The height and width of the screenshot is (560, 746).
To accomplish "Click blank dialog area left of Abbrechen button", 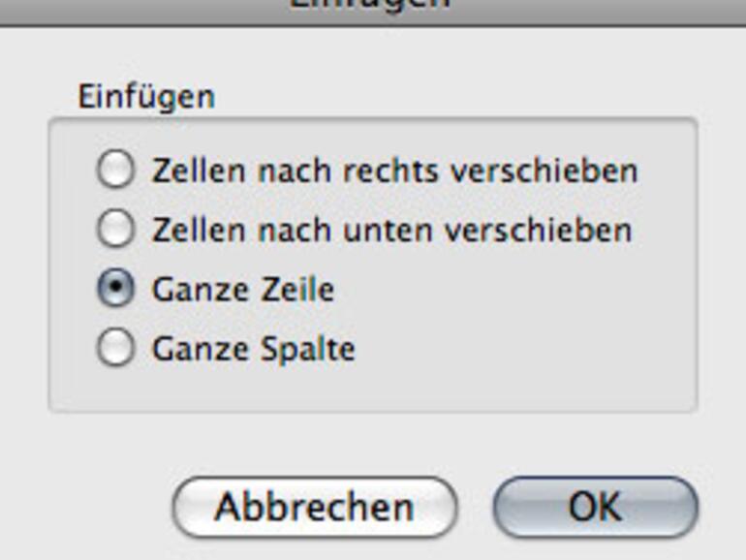I will point(87,506).
